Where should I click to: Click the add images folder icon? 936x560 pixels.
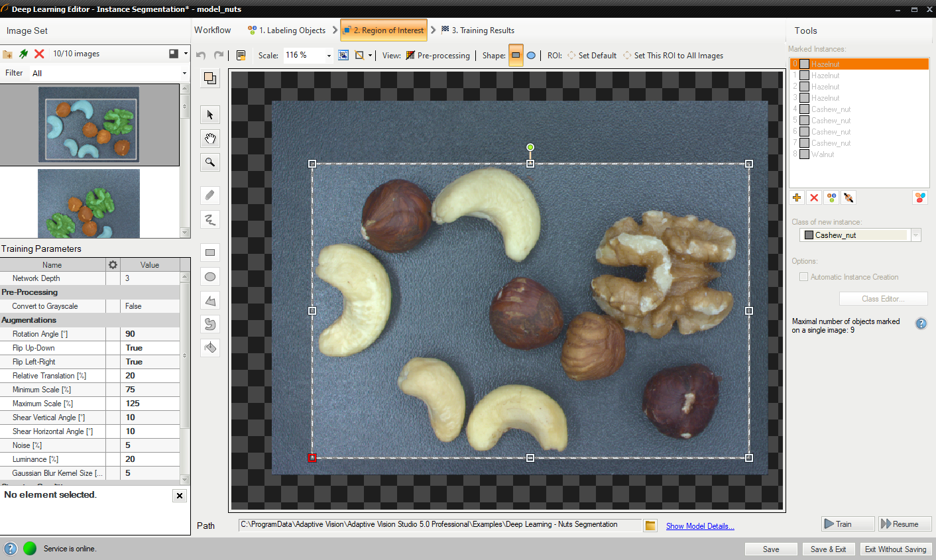(x=8, y=54)
